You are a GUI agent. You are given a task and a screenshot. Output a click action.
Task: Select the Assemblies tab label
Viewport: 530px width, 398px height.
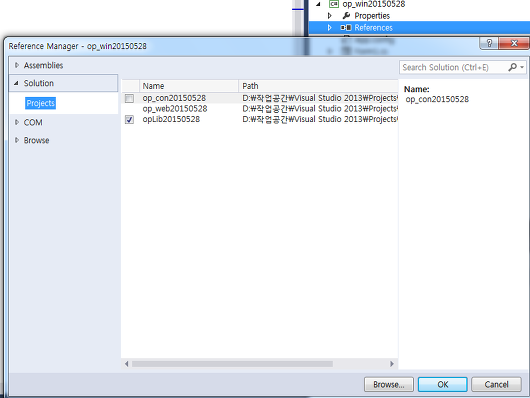[43, 65]
